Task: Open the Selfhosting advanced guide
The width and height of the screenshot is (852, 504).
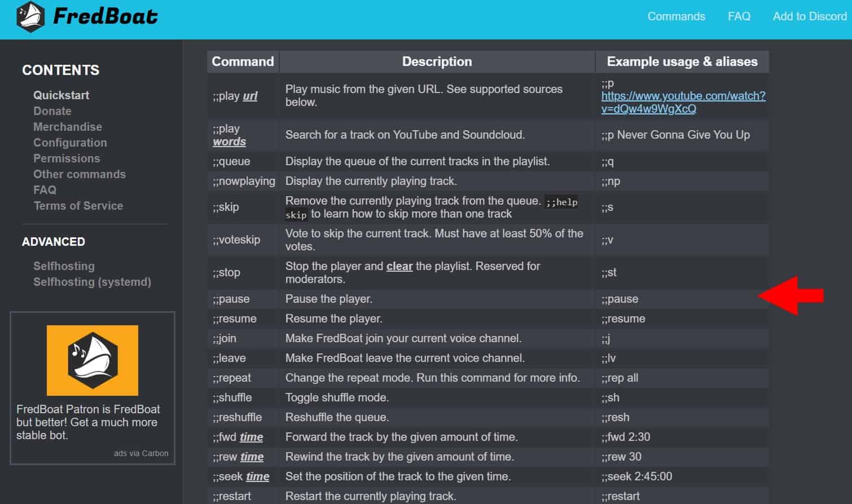Action: pos(64,266)
